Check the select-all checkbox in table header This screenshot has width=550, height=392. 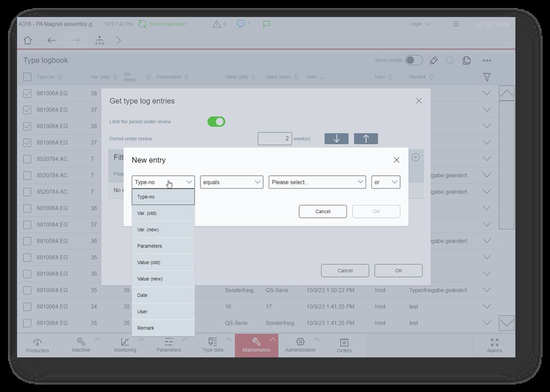tap(27, 77)
